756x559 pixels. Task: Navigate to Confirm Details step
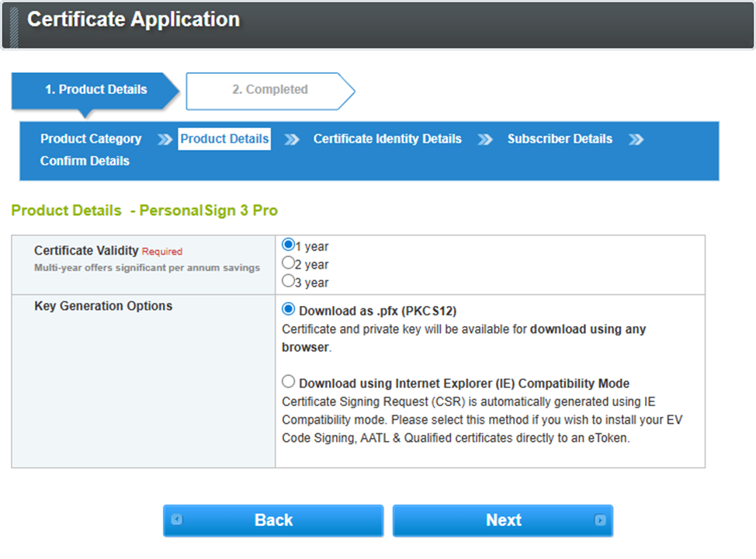point(85,161)
